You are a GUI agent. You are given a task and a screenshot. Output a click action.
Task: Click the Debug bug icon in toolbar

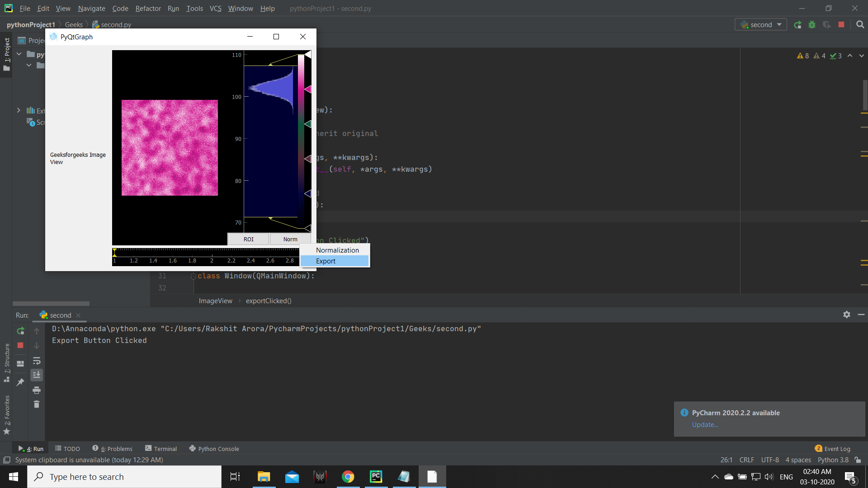coord(812,25)
